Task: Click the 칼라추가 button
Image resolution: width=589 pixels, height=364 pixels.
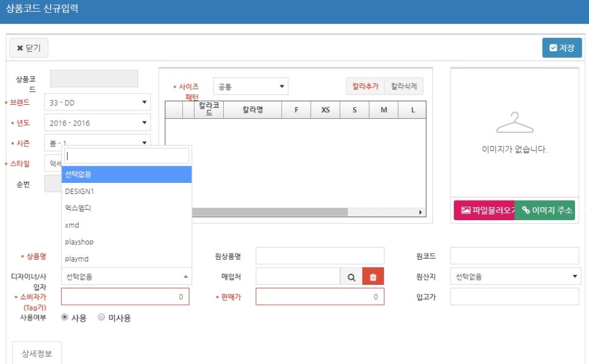Action: pyautogui.click(x=365, y=87)
